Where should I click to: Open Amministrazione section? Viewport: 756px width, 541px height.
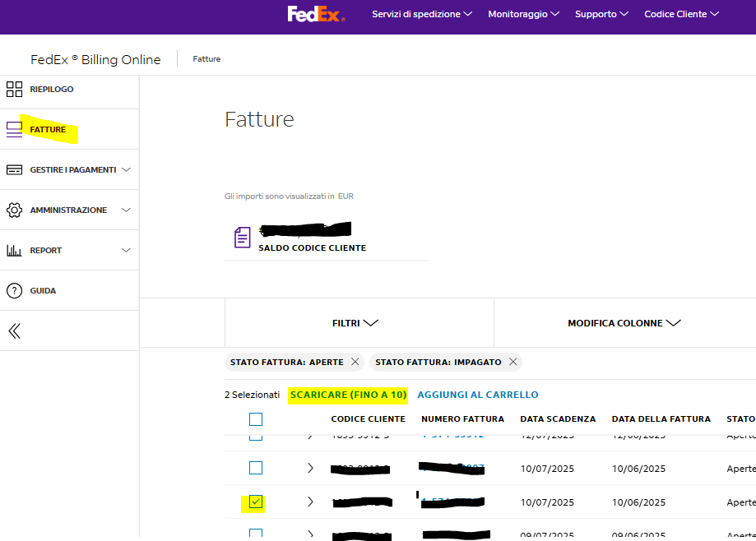(68, 210)
